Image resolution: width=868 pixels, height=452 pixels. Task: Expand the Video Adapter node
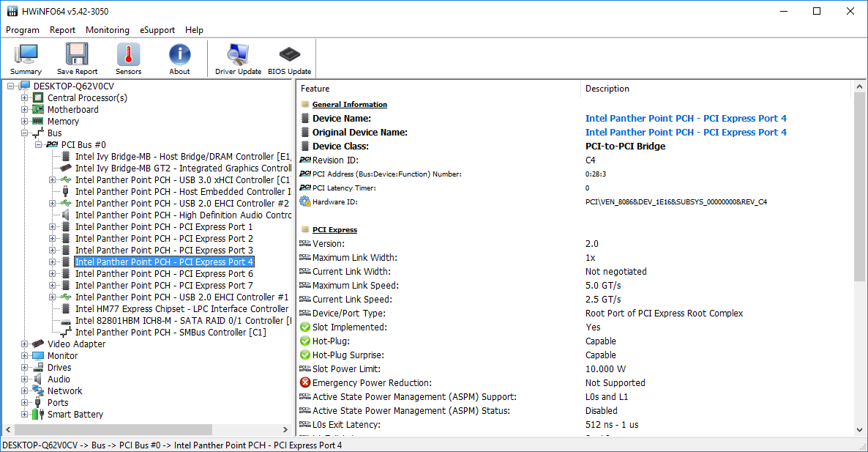point(24,344)
